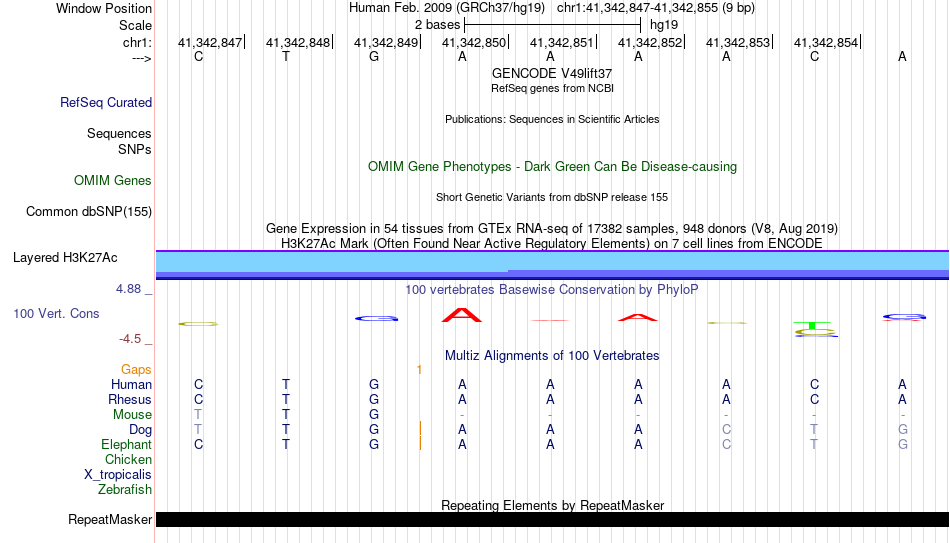
Task: Click the -4.5 PhyloP scale value
Action: click(x=130, y=339)
